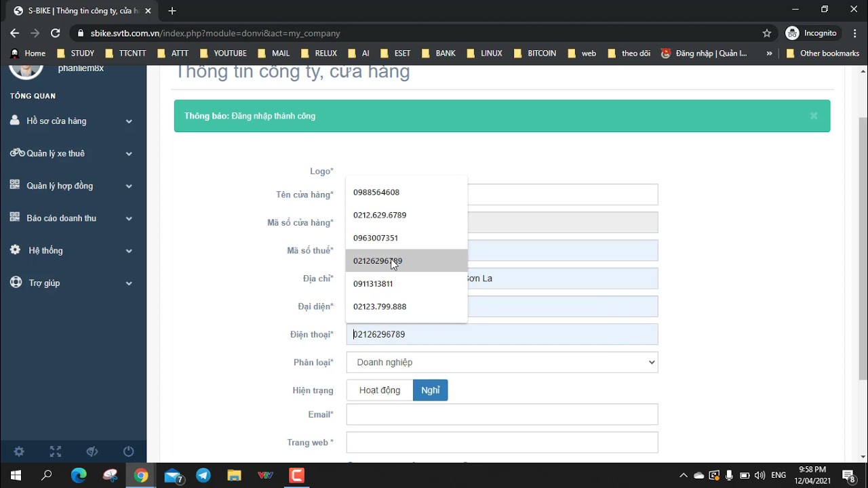Select suggestion 02126296789
This screenshot has height=488, width=868.
[406, 261]
